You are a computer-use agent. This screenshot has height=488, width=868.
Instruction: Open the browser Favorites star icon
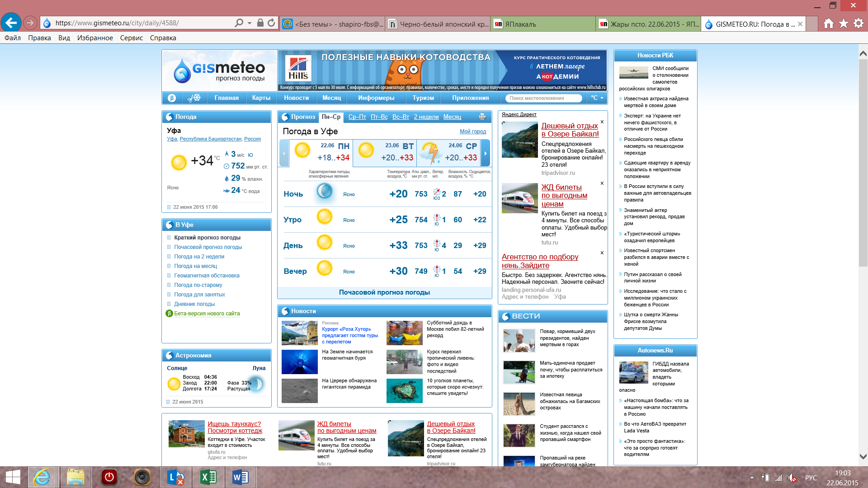pos(843,23)
